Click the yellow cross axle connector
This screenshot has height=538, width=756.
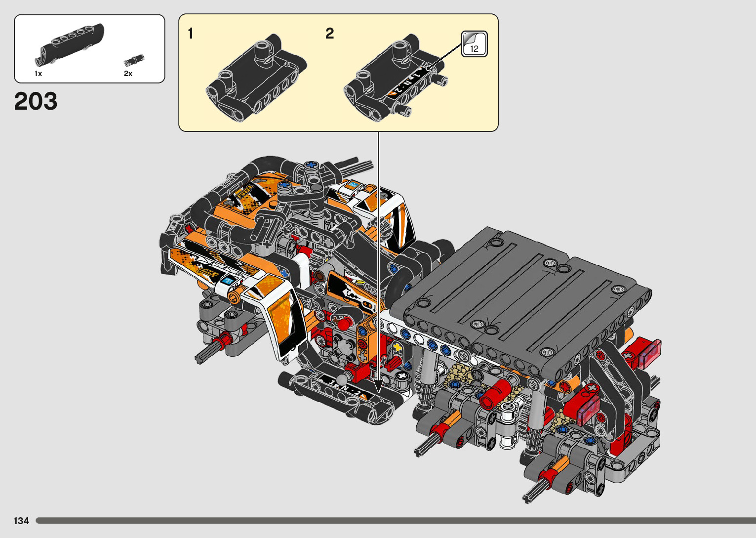click(x=398, y=349)
